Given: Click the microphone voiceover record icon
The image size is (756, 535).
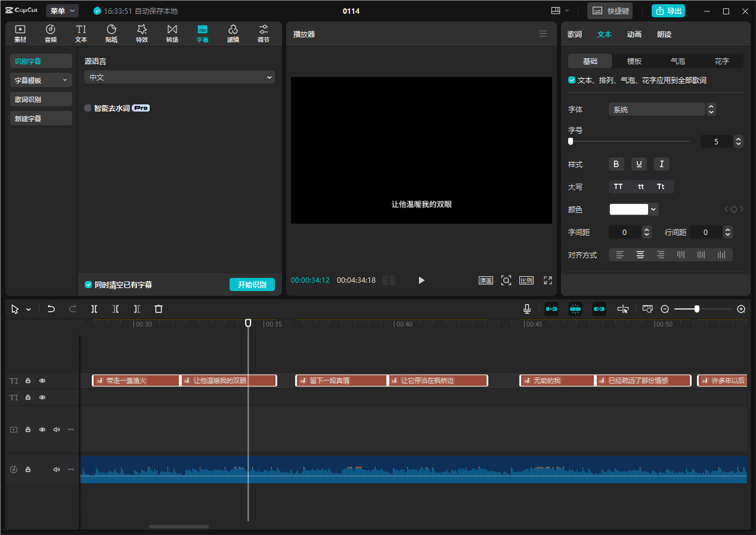Looking at the screenshot, I should [527, 309].
